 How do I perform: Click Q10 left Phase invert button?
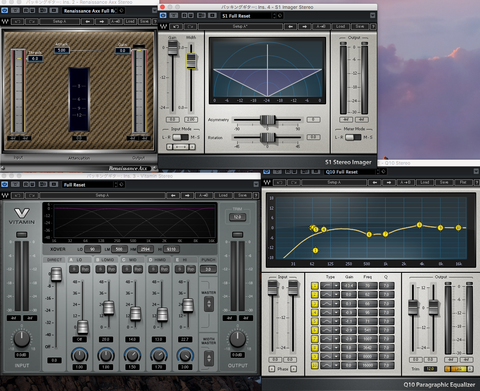[x=272, y=369]
